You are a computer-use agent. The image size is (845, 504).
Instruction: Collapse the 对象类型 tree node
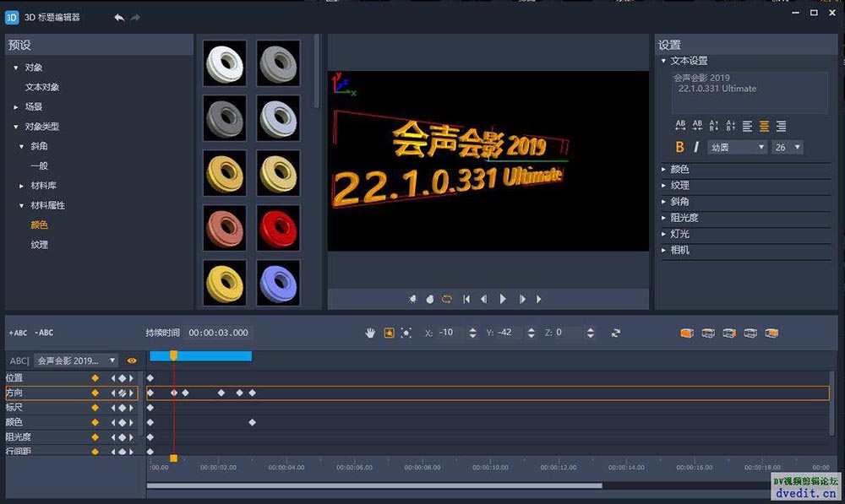15,127
